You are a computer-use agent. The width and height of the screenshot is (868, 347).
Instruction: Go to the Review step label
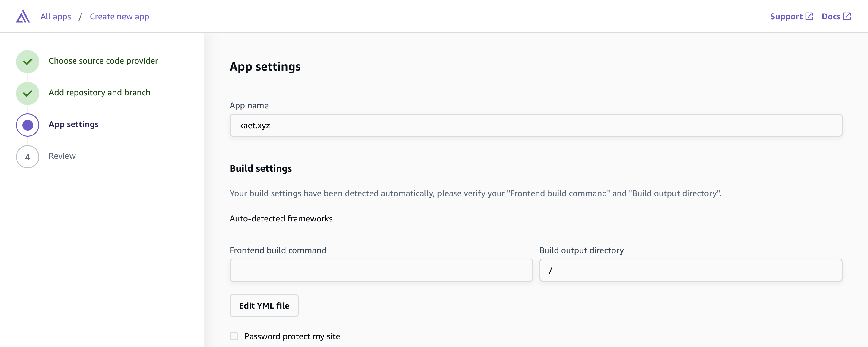click(x=62, y=156)
